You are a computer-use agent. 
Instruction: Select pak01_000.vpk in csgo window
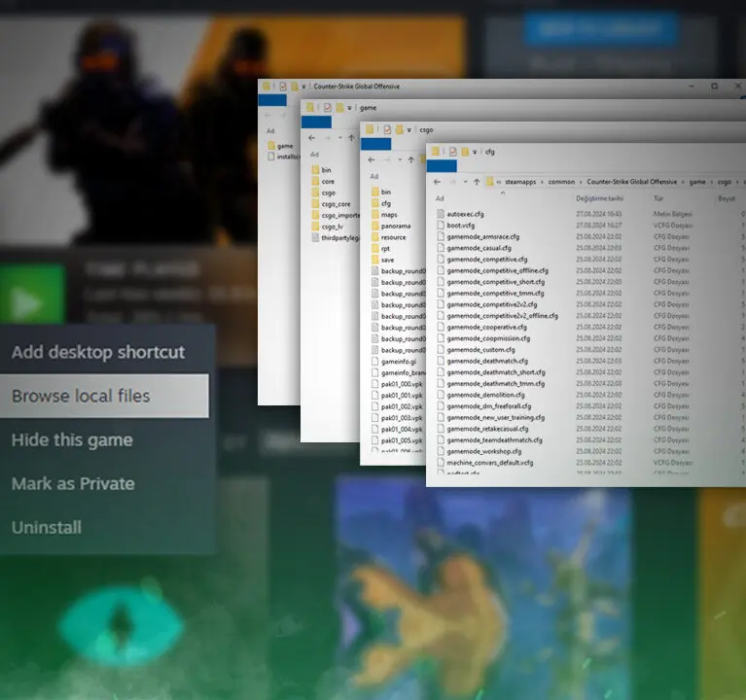[397, 384]
